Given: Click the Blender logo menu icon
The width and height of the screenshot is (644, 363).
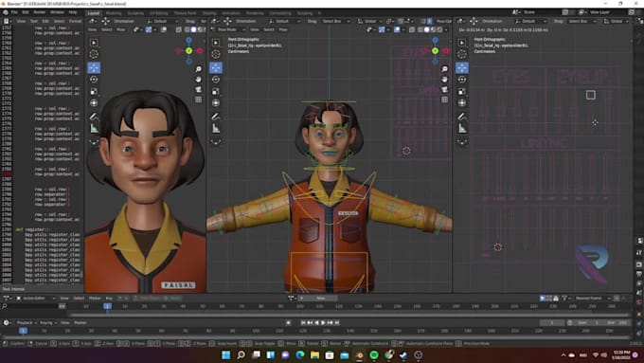Looking at the screenshot, I should [7, 12].
